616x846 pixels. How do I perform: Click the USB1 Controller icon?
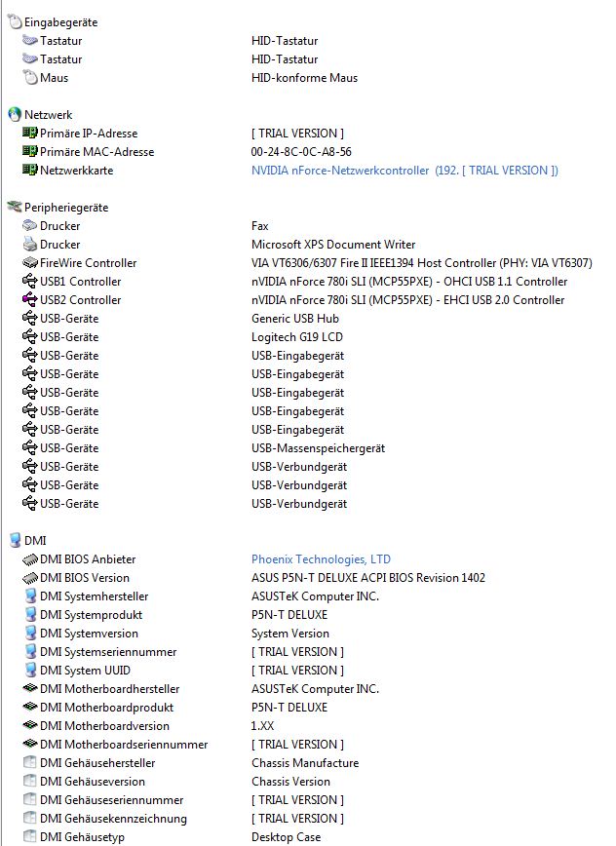pyautogui.click(x=29, y=281)
